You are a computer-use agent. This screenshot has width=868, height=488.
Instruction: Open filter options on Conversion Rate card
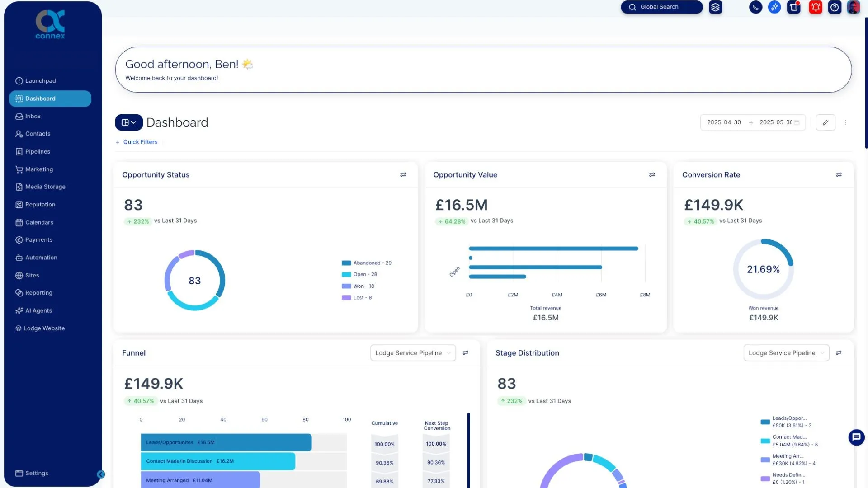(839, 175)
